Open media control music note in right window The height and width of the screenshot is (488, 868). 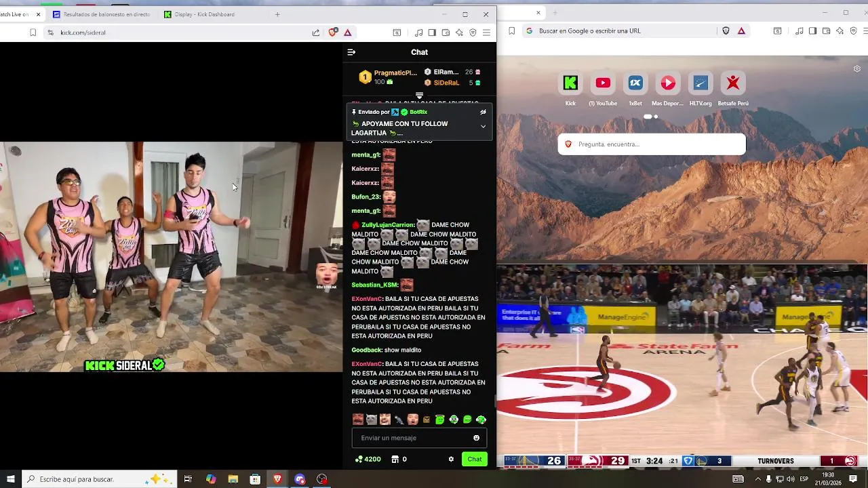[x=799, y=30]
